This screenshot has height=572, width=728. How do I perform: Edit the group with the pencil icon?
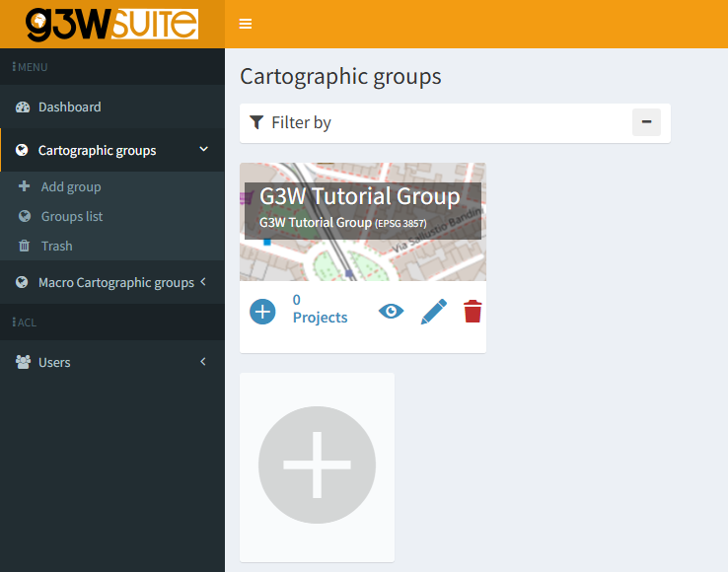click(434, 312)
